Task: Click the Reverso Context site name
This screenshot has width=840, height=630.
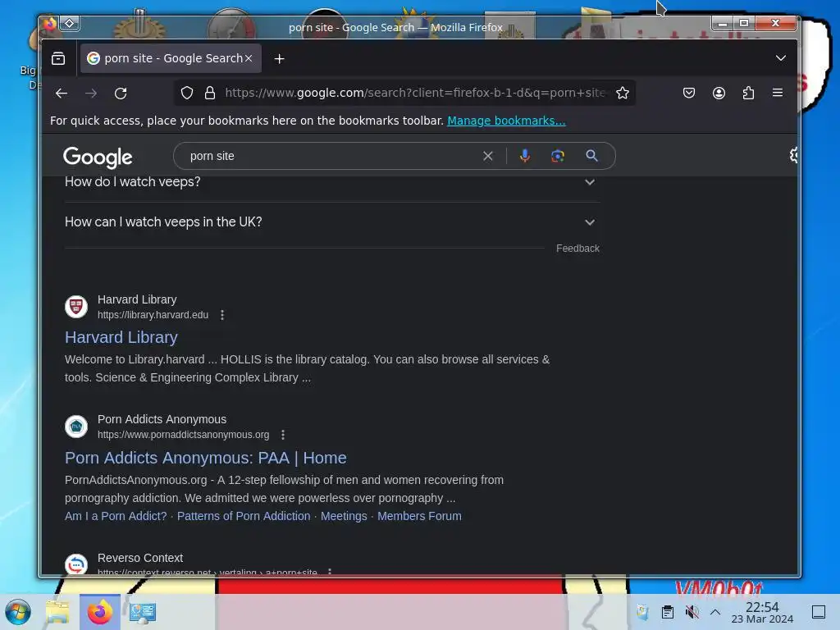Action: pos(140,558)
